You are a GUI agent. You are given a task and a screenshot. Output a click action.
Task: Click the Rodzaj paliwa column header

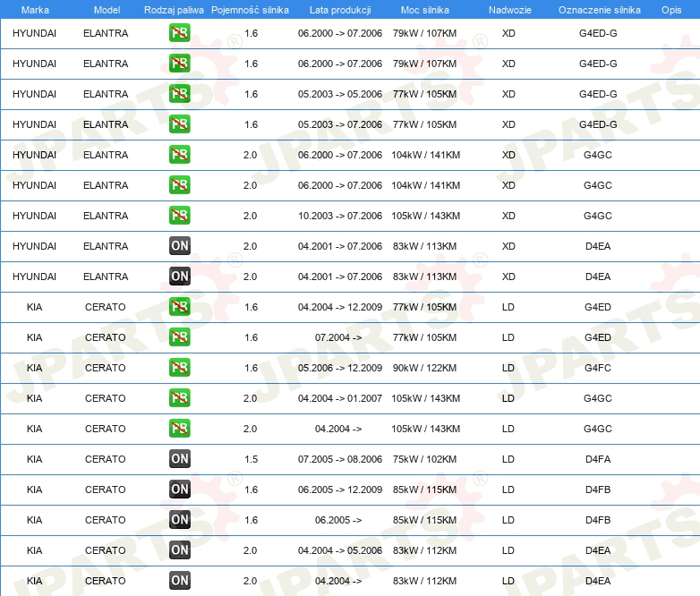coord(174,10)
